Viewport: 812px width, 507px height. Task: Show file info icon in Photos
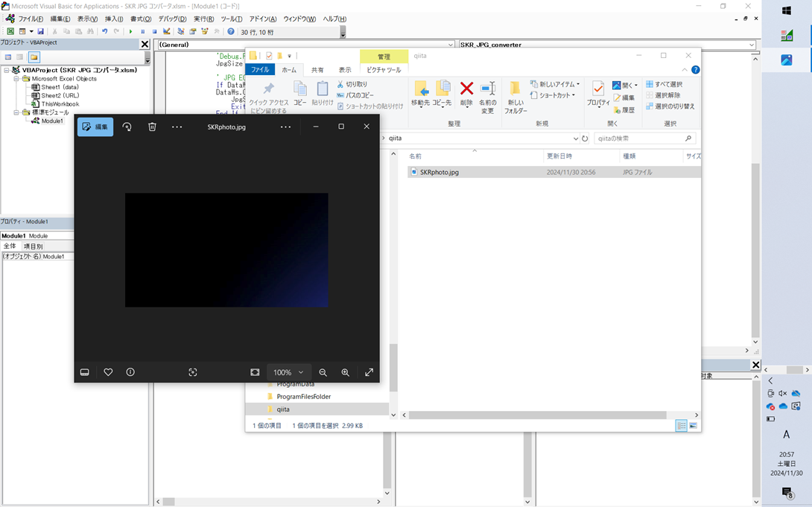[x=130, y=372]
